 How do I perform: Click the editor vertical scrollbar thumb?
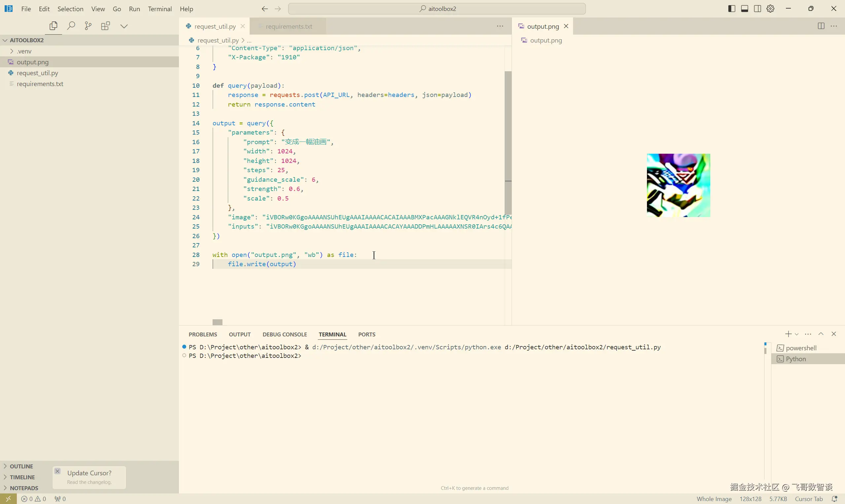(x=508, y=142)
